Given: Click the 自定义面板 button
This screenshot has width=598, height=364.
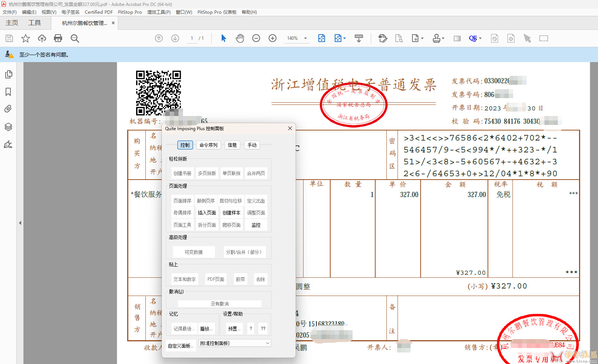Looking at the screenshot, I should click(x=181, y=346).
